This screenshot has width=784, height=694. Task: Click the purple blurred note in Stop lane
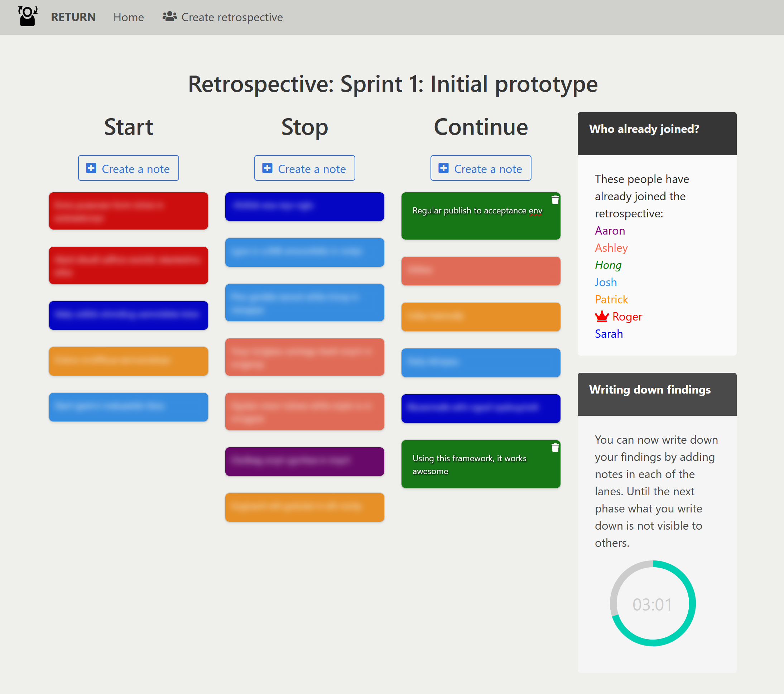304,461
